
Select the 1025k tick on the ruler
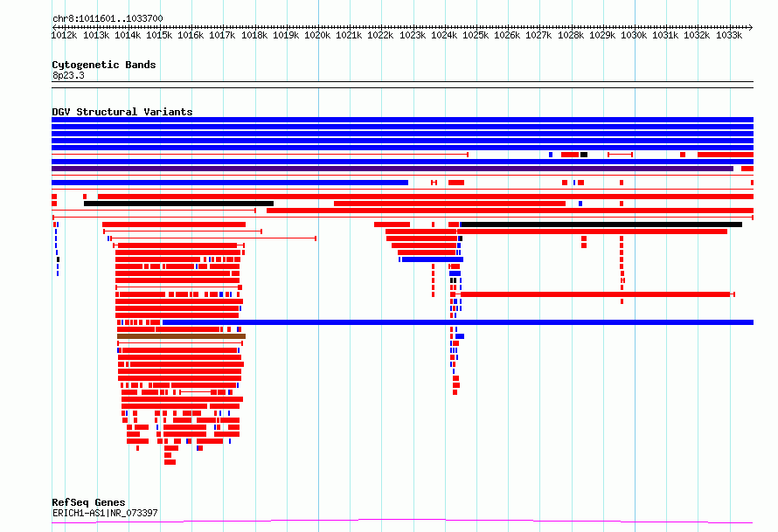[x=476, y=35]
